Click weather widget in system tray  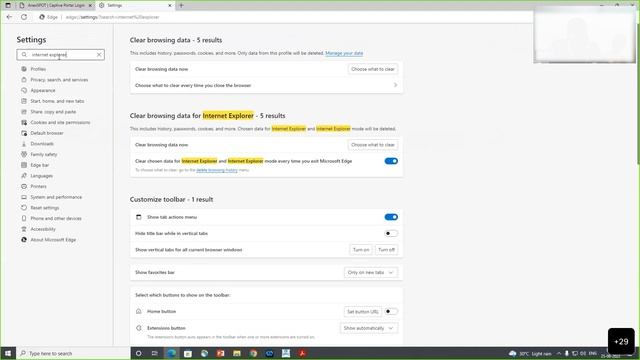pyautogui.click(x=530, y=353)
